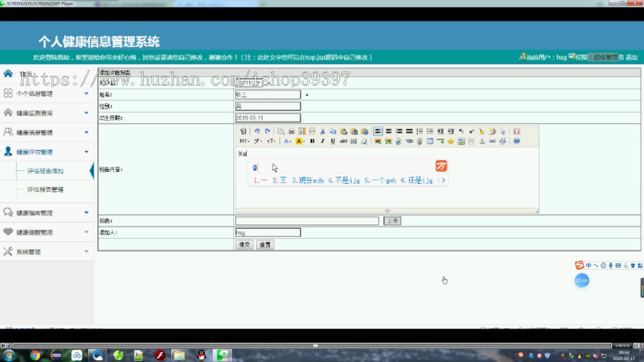Image resolution: width=644 pixels, height=362 pixels.
Task: Click the insert Flash icon
Action: [x=399, y=141]
